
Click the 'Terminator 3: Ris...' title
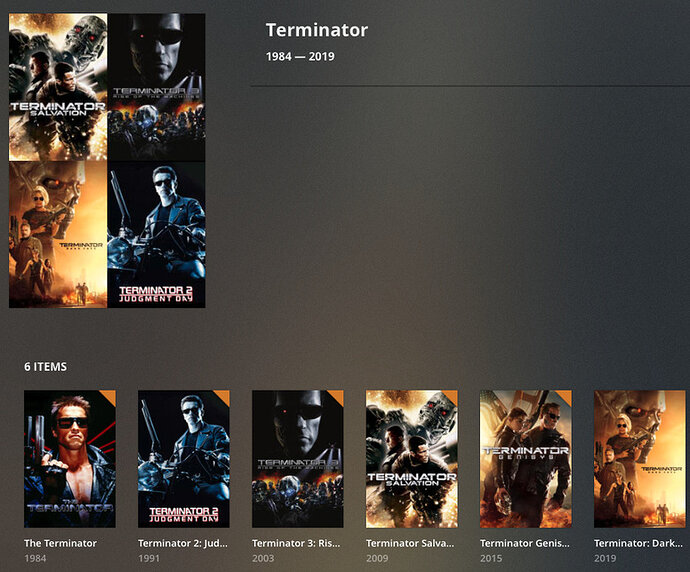pos(296,543)
